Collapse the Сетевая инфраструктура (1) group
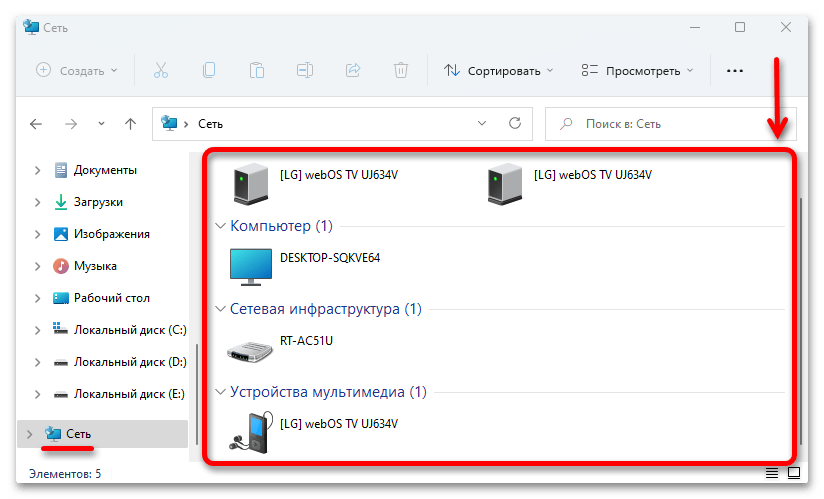Image resolution: width=824 pixels, height=499 pixels. [221, 309]
